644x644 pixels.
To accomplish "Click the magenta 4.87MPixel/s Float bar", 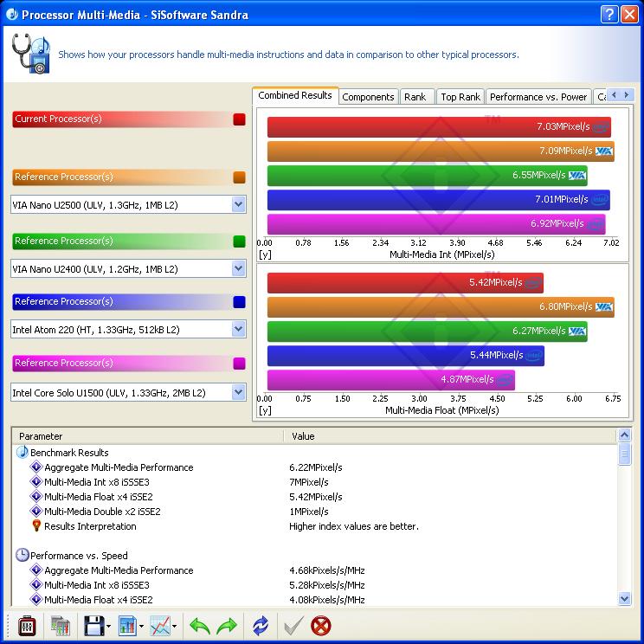I will point(391,380).
